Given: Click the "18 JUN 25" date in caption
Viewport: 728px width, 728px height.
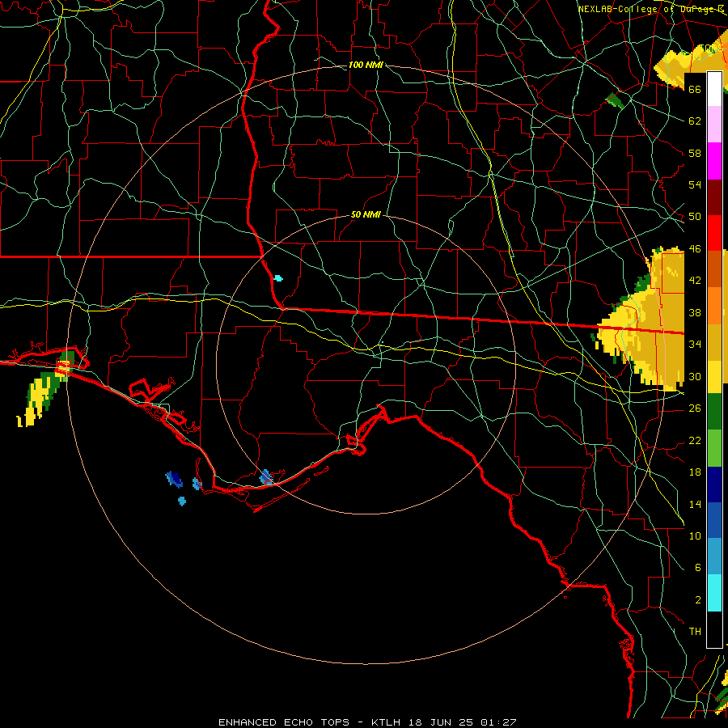Looking at the screenshot, I should 441,722.
